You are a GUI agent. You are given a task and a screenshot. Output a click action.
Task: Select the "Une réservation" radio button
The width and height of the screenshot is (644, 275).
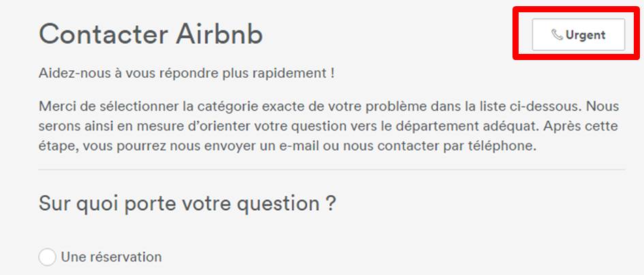coord(47,258)
